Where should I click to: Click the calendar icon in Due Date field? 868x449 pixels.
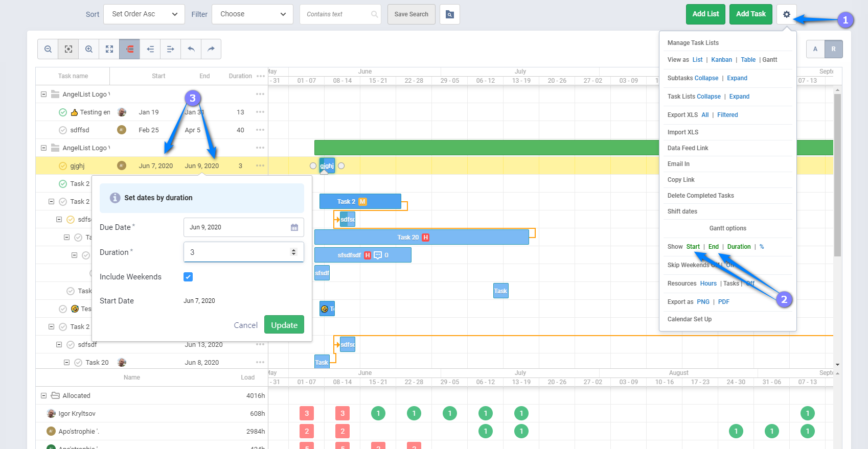click(x=294, y=227)
